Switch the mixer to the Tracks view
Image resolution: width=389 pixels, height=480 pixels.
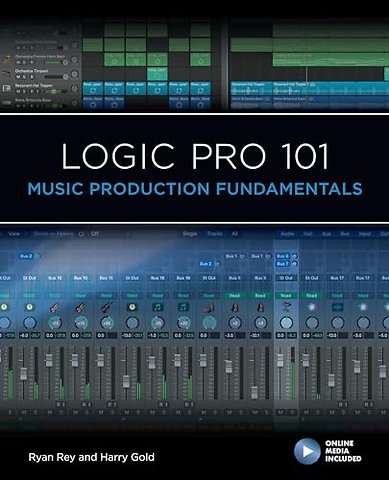pos(214,234)
